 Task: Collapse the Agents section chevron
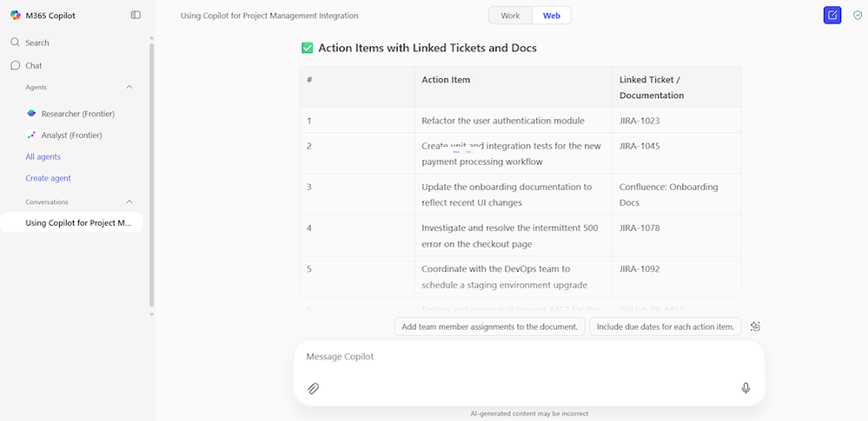[x=129, y=88]
